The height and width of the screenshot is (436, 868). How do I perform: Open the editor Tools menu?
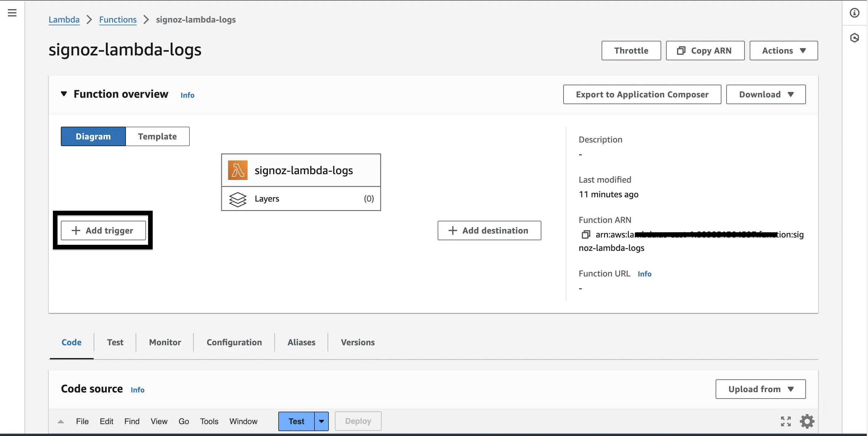point(209,421)
